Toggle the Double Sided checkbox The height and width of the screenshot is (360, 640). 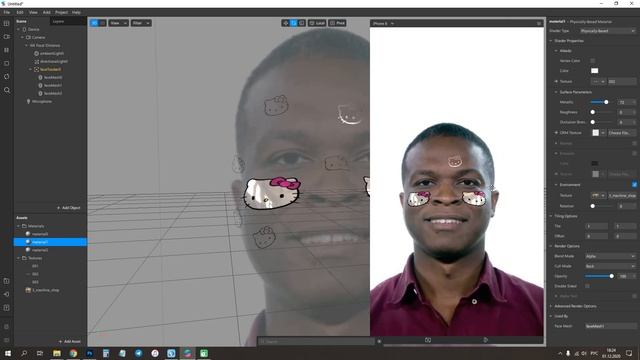[x=587, y=286]
